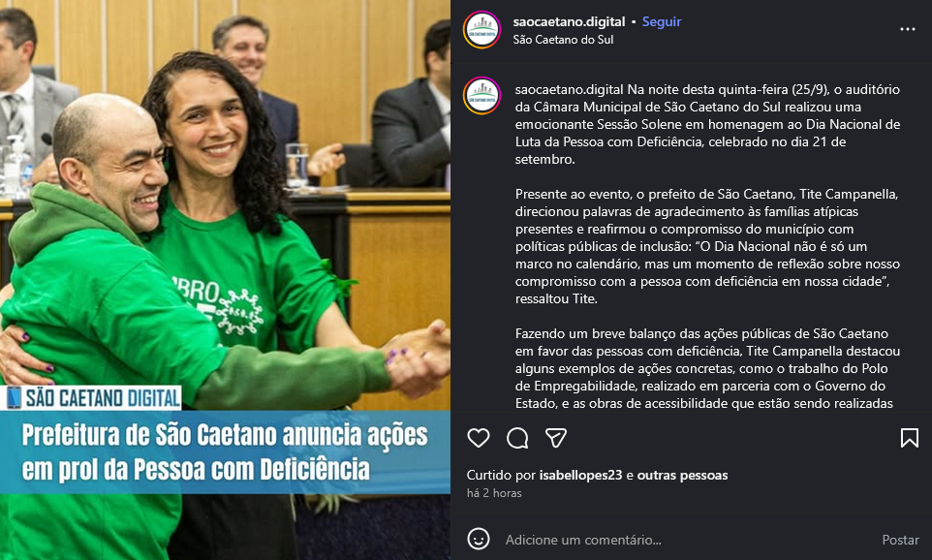The image size is (932, 560).
Task: Open the saocaetano.digital username in header
Action: click(x=569, y=21)
